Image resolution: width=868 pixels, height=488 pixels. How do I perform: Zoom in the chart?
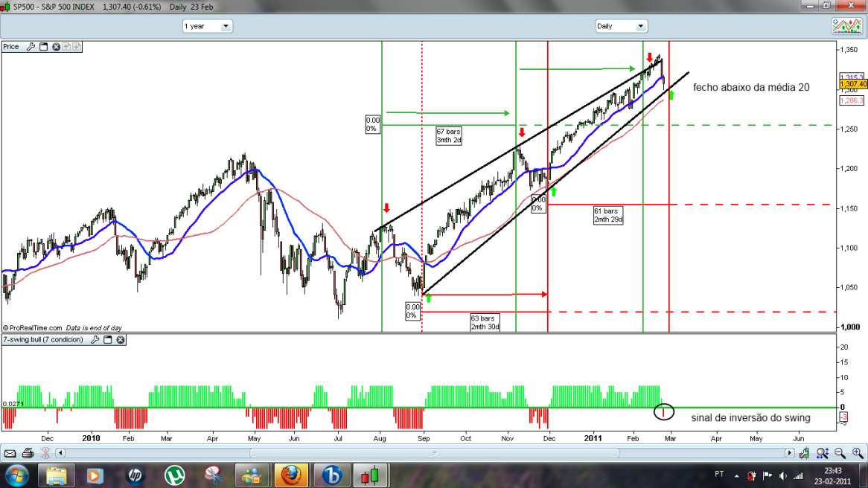(858, 453)
